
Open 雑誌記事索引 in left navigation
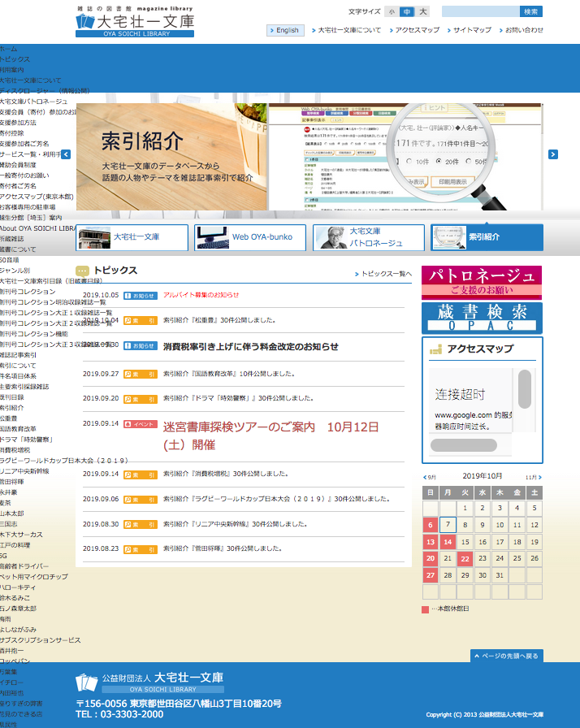point(18,355)
